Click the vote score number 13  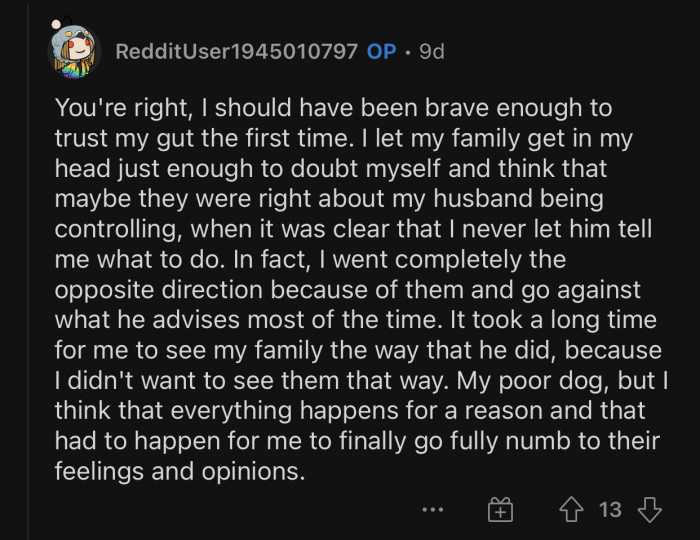(x=610, y=510)
